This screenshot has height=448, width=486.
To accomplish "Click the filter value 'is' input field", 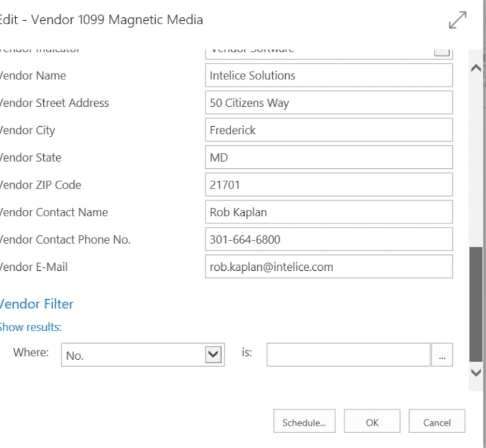I will coord(348,355).
